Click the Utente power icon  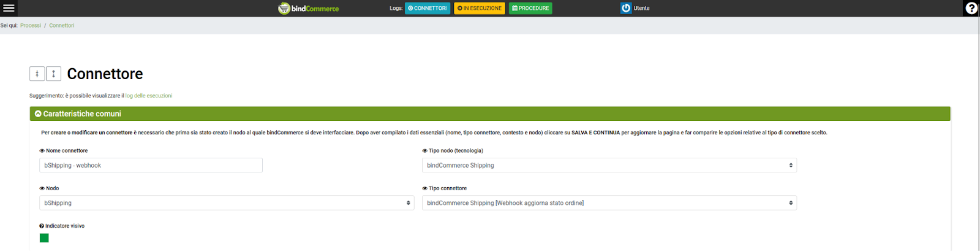pyautogui.click(x=625, y=8)
